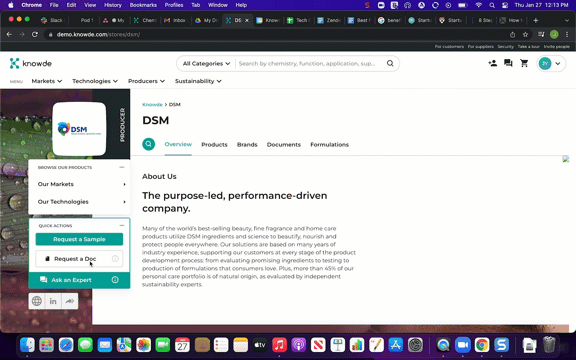Reload the page with the refresh icon
The image size is (576, 360).
(x=35, y=35)
